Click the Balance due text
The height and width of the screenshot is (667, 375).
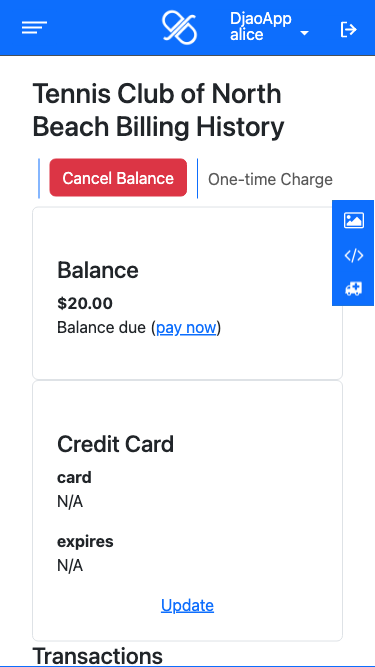102,328
